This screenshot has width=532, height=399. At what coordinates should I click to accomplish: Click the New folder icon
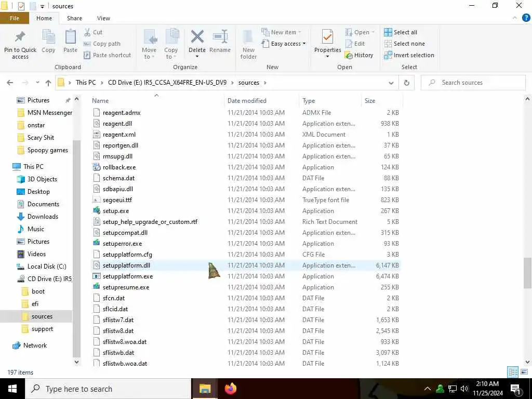(x=248, y=37)
